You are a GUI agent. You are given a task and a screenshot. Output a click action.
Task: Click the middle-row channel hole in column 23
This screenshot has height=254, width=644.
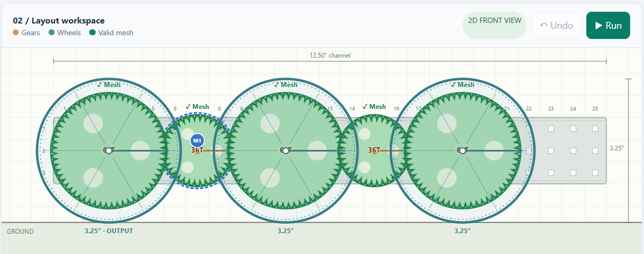[x=551, y=151]
